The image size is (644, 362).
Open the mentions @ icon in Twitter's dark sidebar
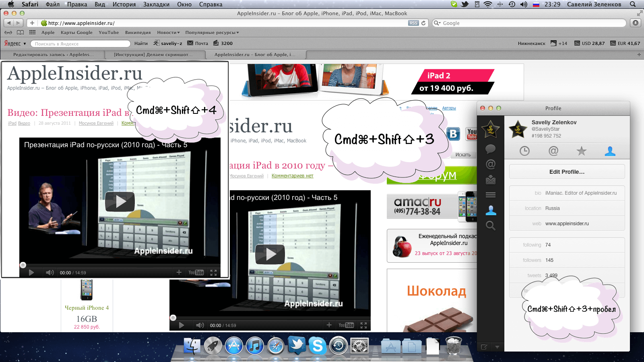click(490, 165)
